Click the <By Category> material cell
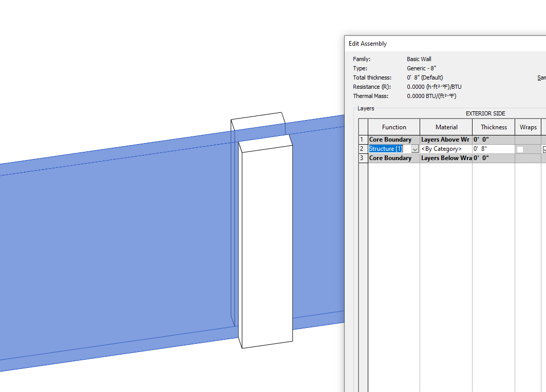 coord(446,149)
